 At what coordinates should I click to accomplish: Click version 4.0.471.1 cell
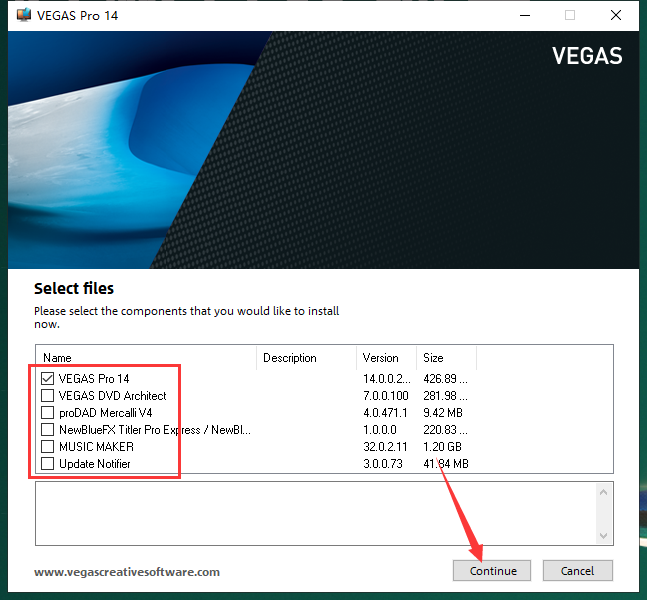pyautogui.click(x=385, y=413)
